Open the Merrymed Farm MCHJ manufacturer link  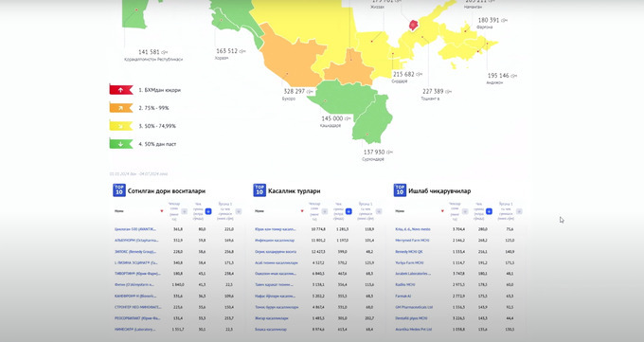pos(412,240)
